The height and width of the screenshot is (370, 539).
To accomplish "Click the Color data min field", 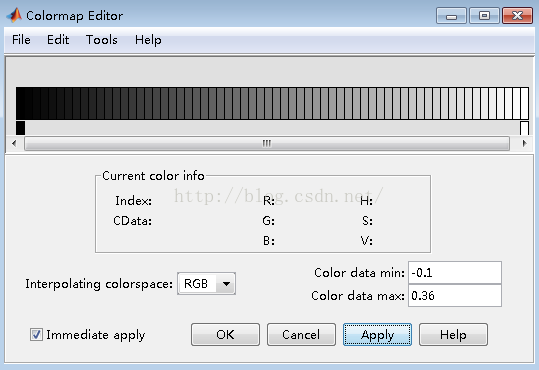I will 455,273.
